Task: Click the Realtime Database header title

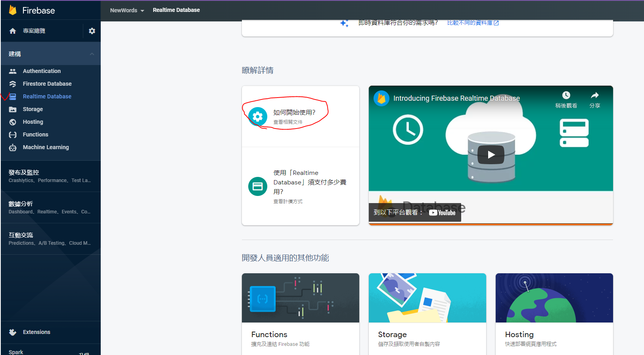Action: coord(176,10)
